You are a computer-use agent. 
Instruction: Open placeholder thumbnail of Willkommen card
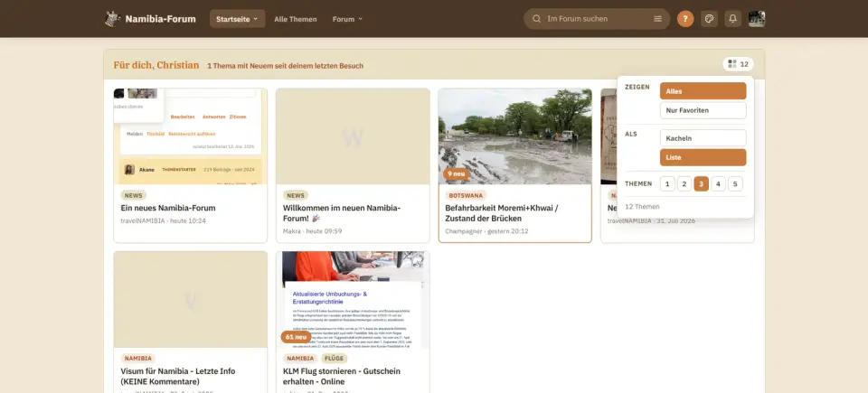[x=353, y=136]
